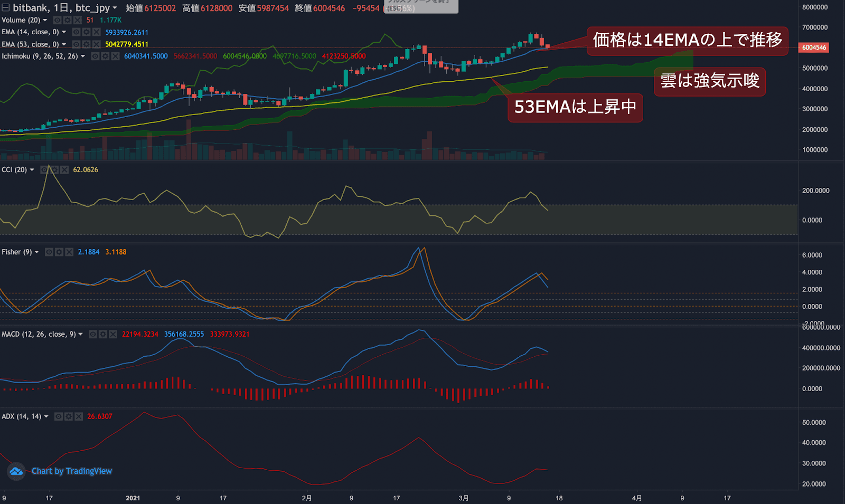Open CCI (20) settings gear
This screenshot has width=845, height=504.
55,169
